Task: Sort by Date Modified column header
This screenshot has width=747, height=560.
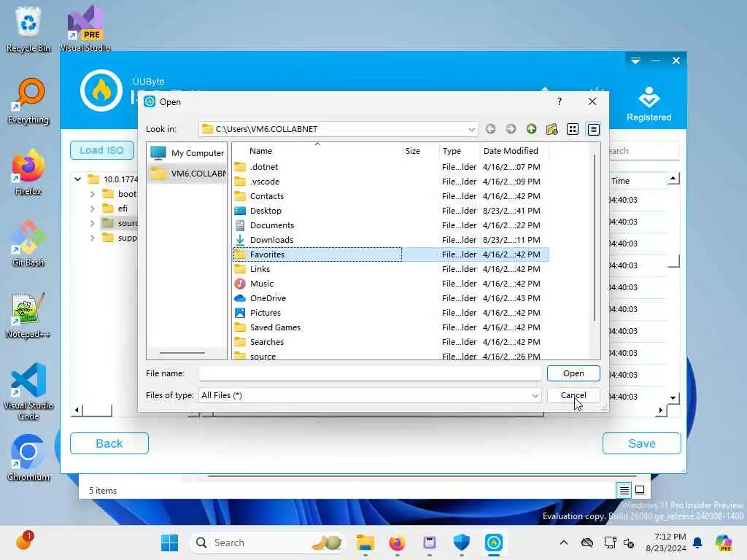Action: point(514,151)
